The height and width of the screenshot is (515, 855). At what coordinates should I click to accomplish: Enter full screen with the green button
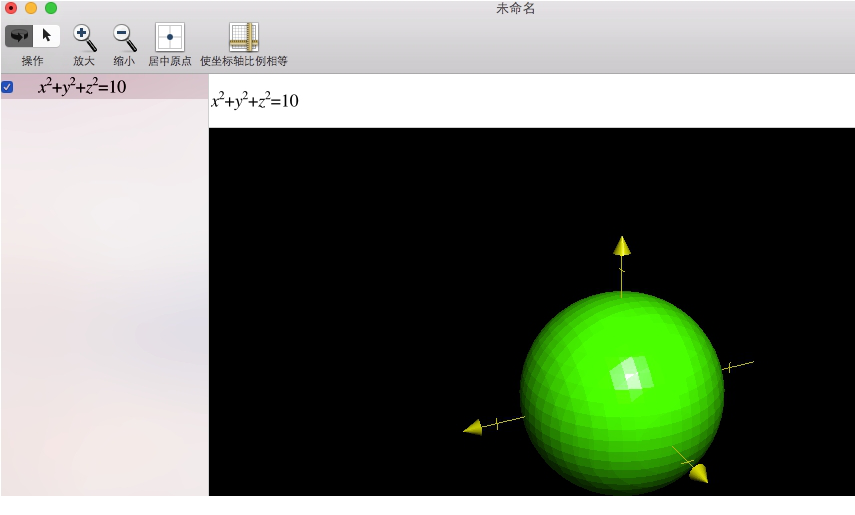coord(51,8)
